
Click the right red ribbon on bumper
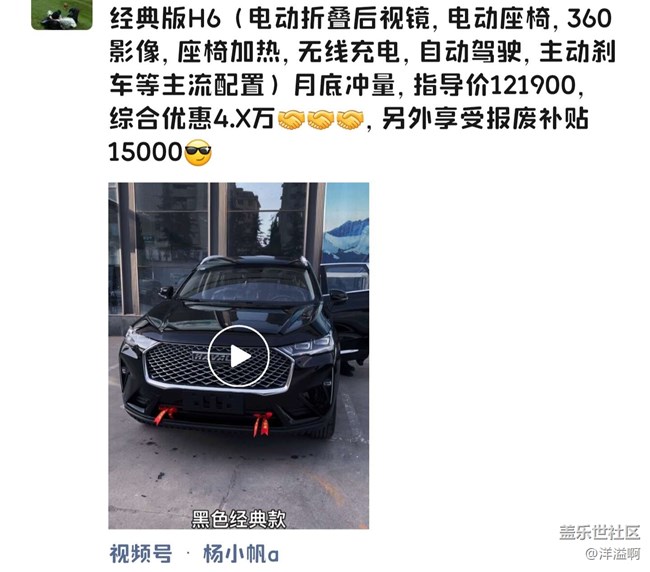coord(262,424)
